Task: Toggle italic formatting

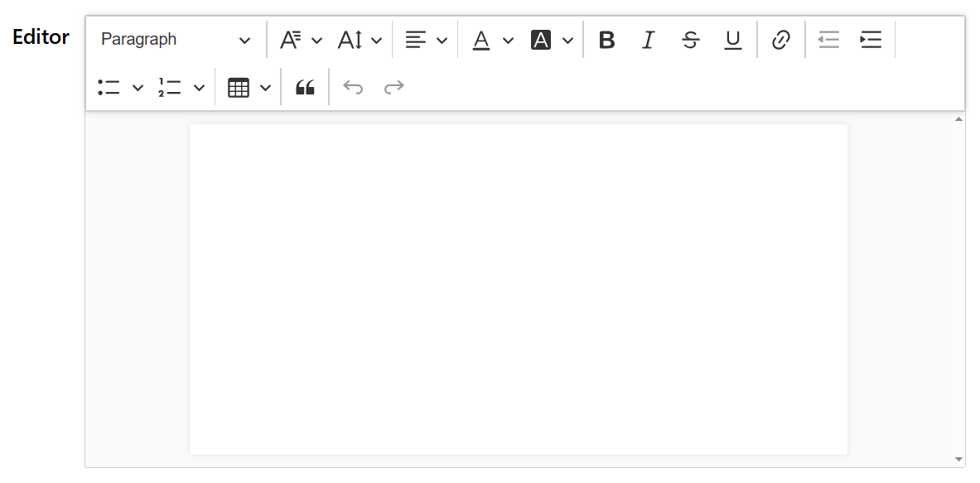Action: (x=649, y=40)
